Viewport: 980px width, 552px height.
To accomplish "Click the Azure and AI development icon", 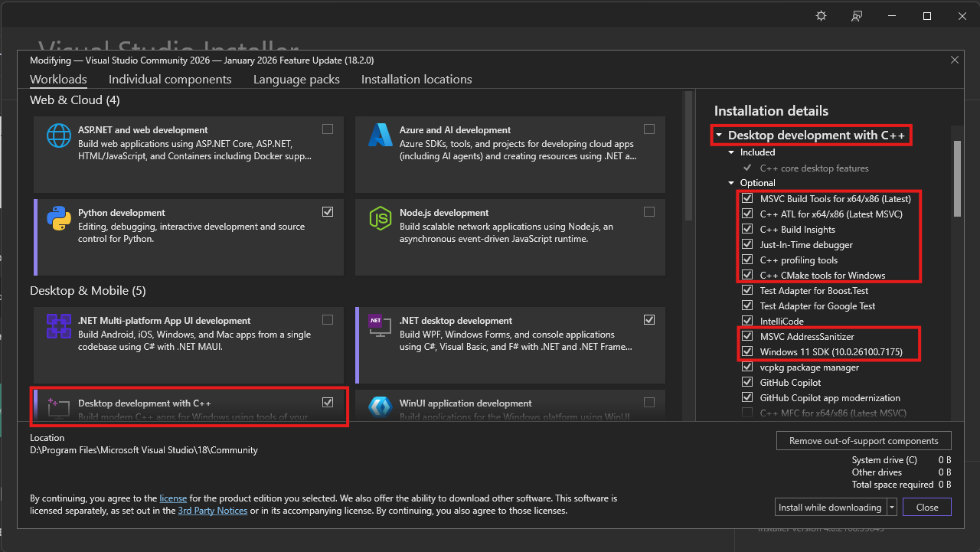I will [x=381, y=137].
